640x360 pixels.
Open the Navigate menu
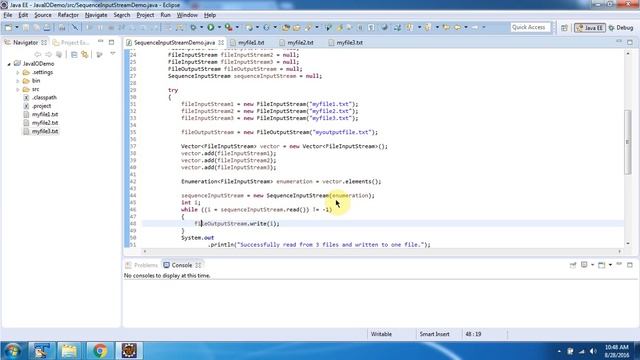(x=96, y=15)
